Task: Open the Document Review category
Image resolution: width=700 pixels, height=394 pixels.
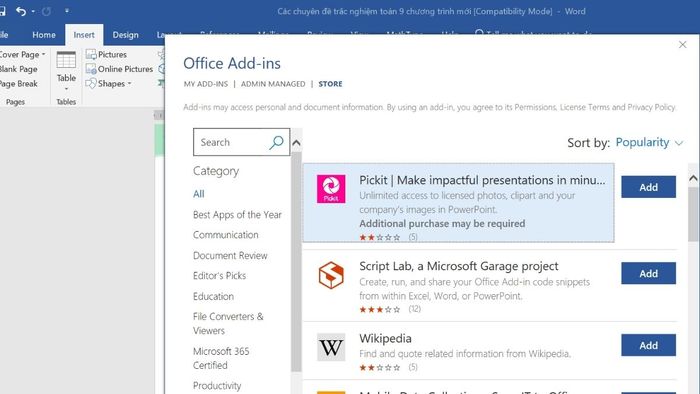Action: coord(230,256)
